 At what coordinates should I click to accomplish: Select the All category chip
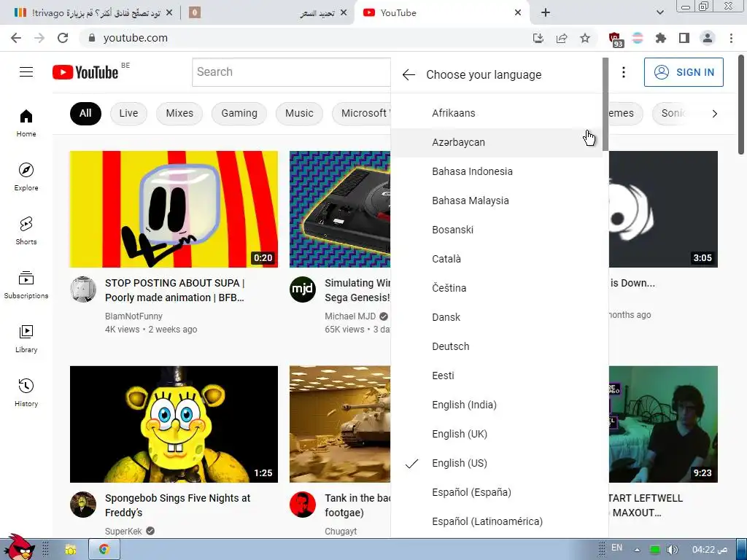(85, 113)
